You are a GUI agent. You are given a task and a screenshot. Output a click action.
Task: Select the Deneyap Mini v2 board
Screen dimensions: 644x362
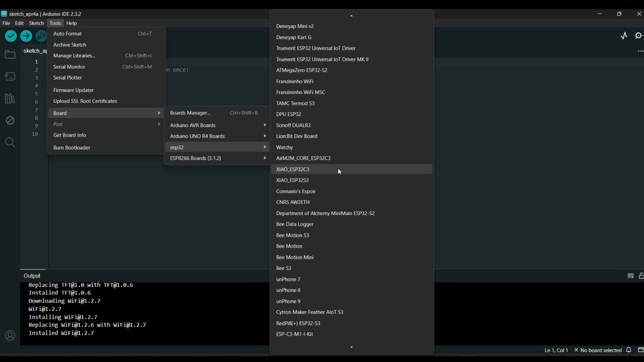(351, 26)
